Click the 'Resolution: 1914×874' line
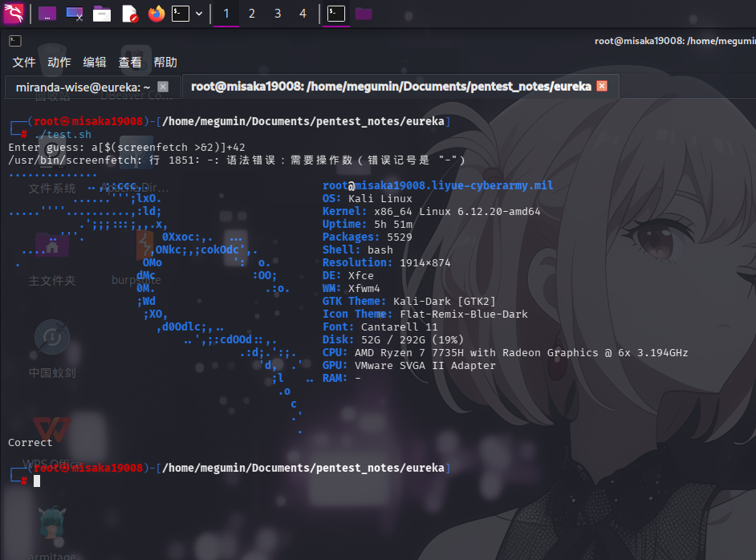The image size is (756, 560). coord(387,262)
